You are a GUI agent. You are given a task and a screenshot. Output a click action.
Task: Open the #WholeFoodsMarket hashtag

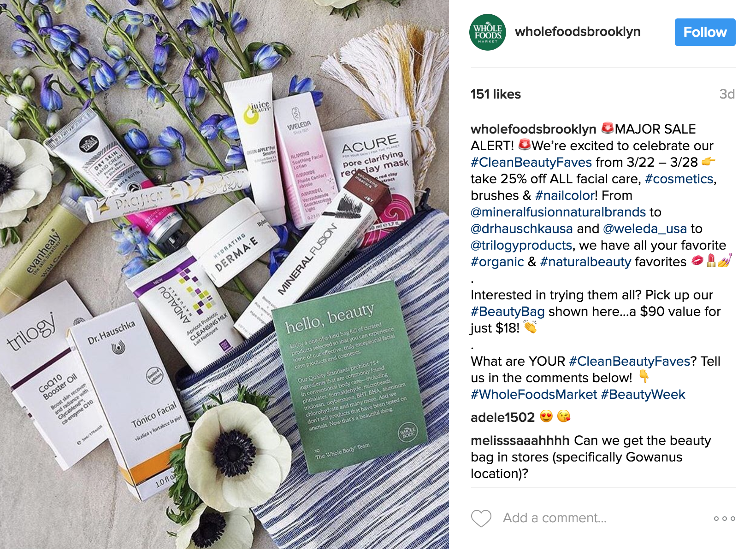click(534, 394)
